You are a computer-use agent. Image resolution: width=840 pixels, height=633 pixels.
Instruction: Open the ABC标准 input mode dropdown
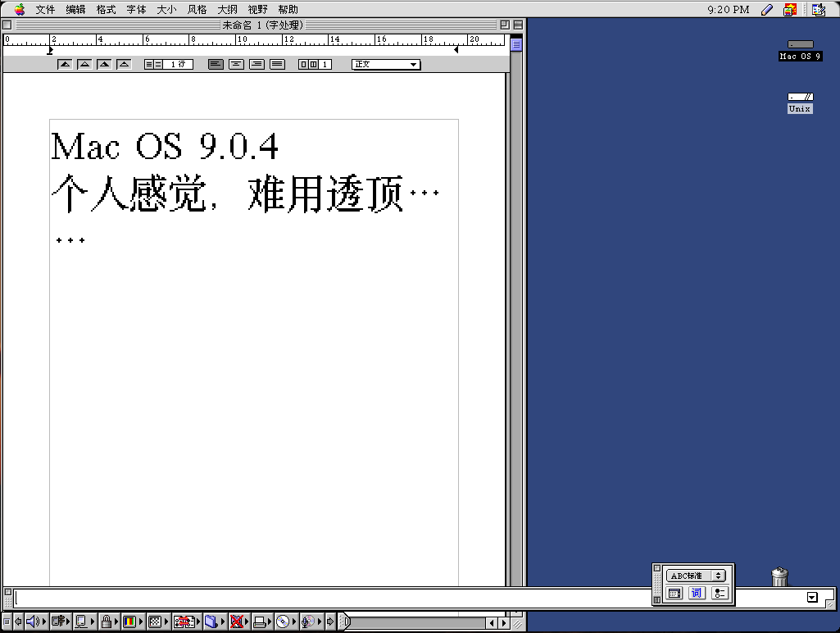(x=696, y=576)
